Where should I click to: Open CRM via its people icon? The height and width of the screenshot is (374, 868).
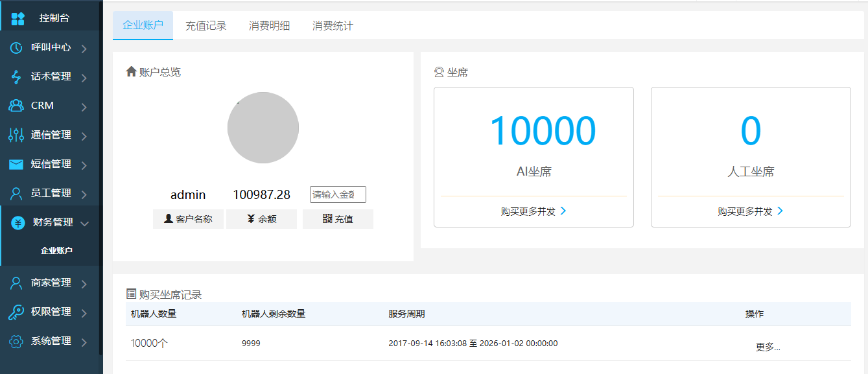pos(17,106)
